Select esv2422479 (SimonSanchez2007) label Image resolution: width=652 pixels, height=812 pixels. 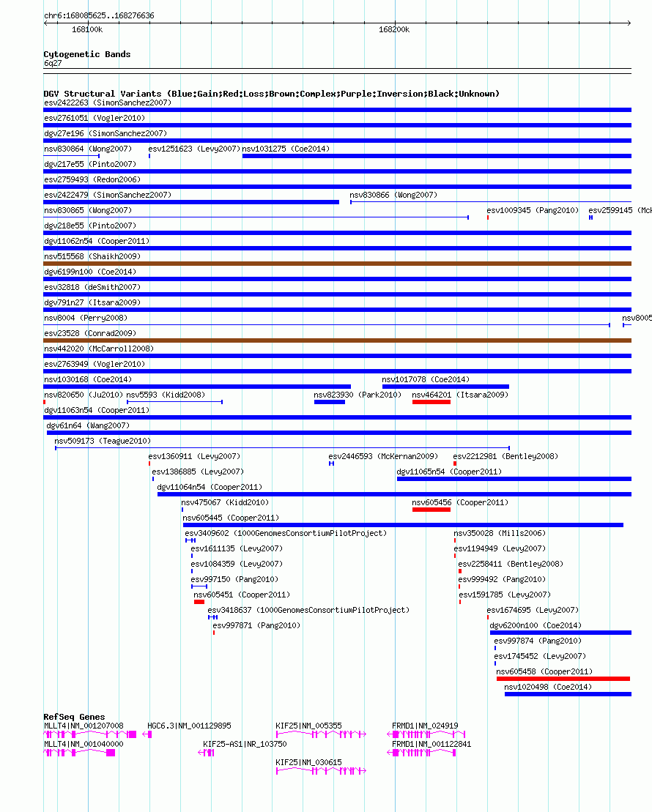pos(107,195)
